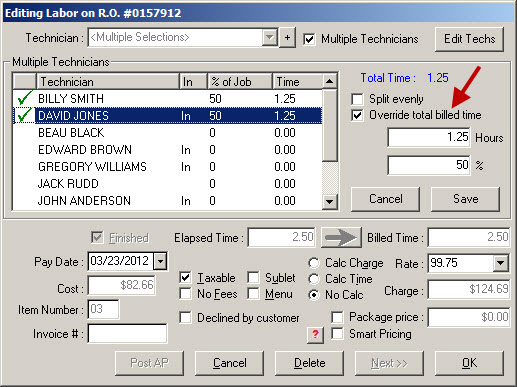Viewport: 517px width, 387px height.
Task: Select the Calc Time radio option
Action: point(314,279)
